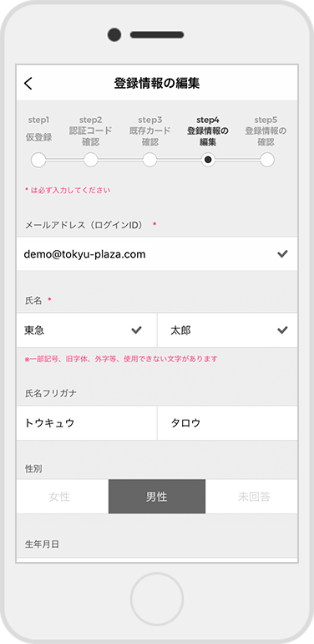
Task: Edit the surname field containing 東急
Action: [87, 330]
